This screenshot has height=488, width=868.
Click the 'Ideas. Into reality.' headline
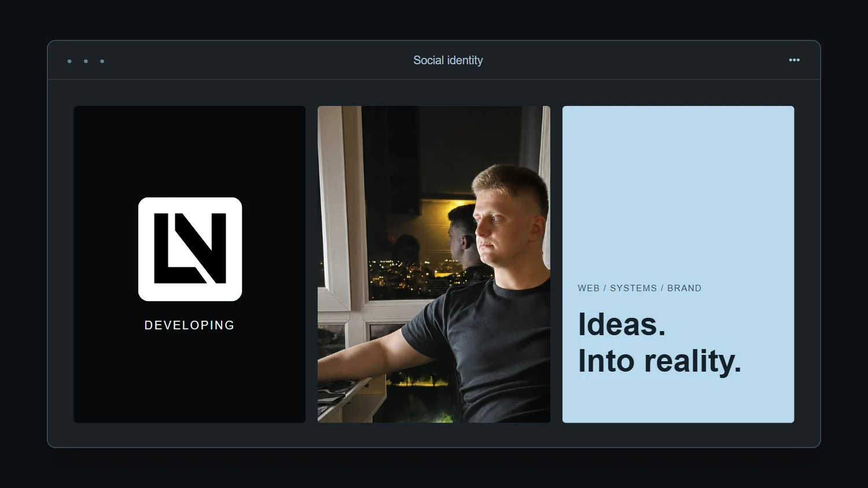coord(660,343)
